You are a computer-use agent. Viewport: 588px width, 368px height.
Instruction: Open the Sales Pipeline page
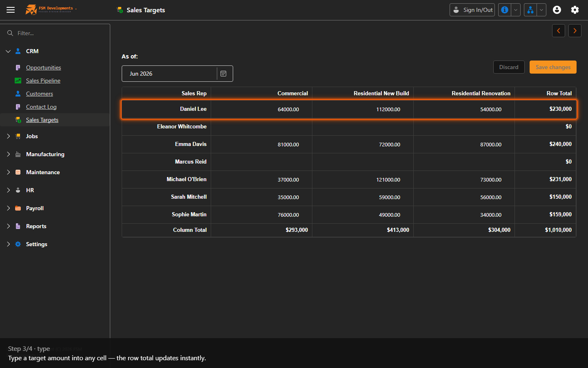pyautogui.click(x=43, y=81)
